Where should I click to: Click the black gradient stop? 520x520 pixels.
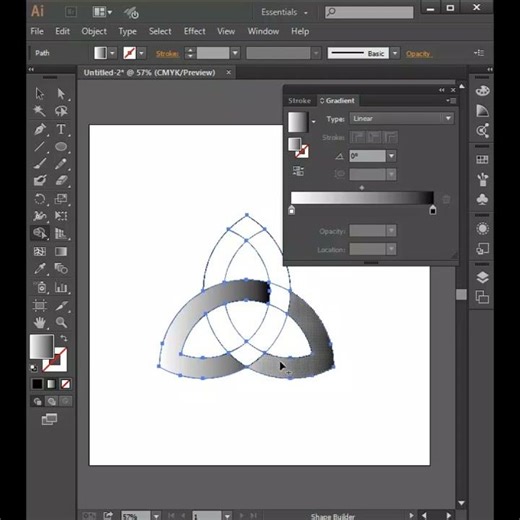click(433, 210)
